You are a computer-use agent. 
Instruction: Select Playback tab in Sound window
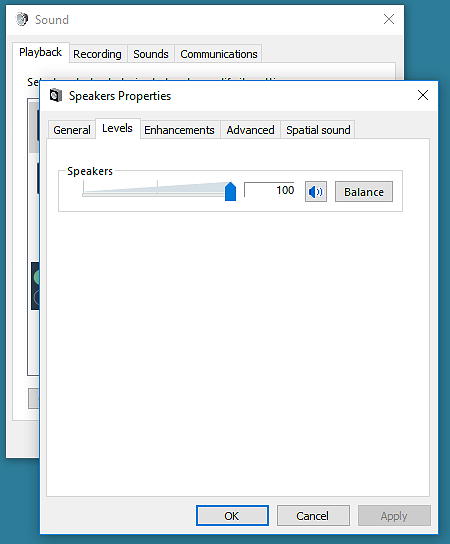pyautogui.click(x=41, y=52)
